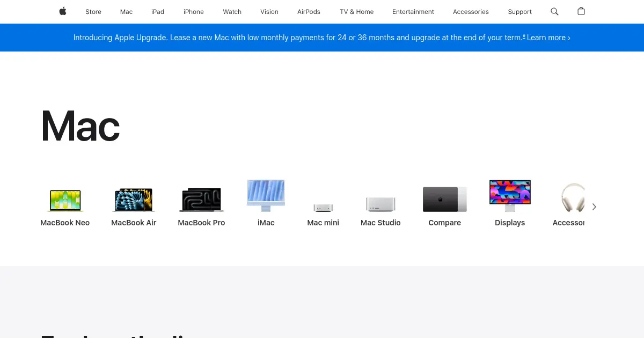Viewport: 644px width, 338px height.
Task: Select the Accessories headphones image
Action: coord(572,198)
